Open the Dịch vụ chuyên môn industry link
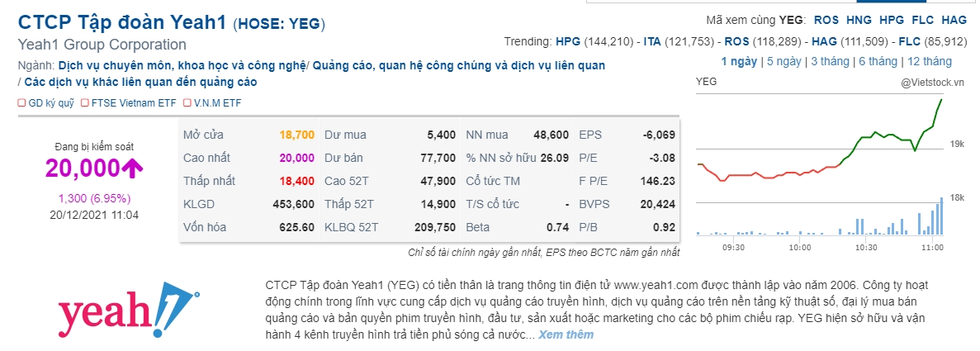Image resolution: width=980 pixels, height=351 pixels. pos(182,65)
